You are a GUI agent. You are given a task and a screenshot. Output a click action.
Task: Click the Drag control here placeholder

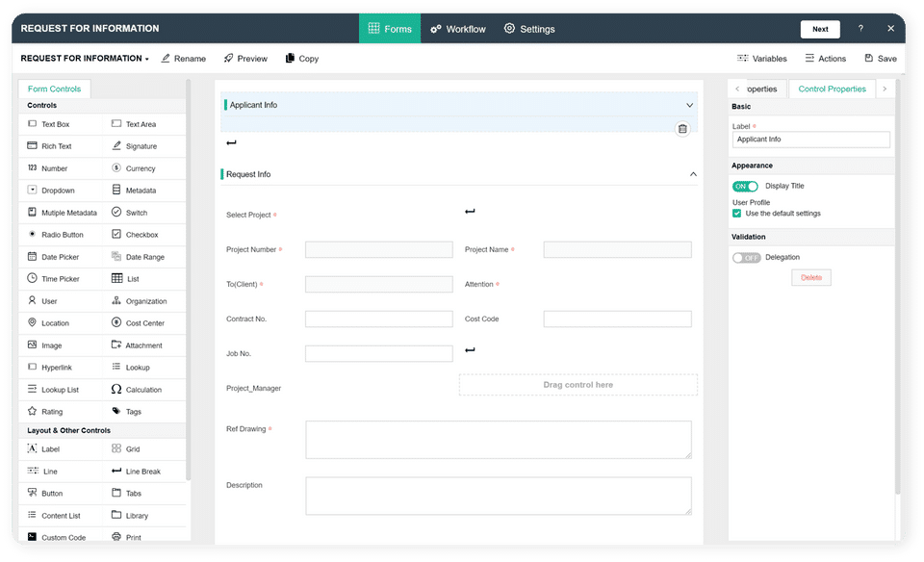click(x=578, y=385)
